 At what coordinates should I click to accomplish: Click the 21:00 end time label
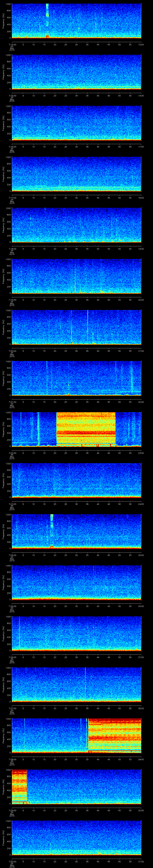click(x=141, y=351)
